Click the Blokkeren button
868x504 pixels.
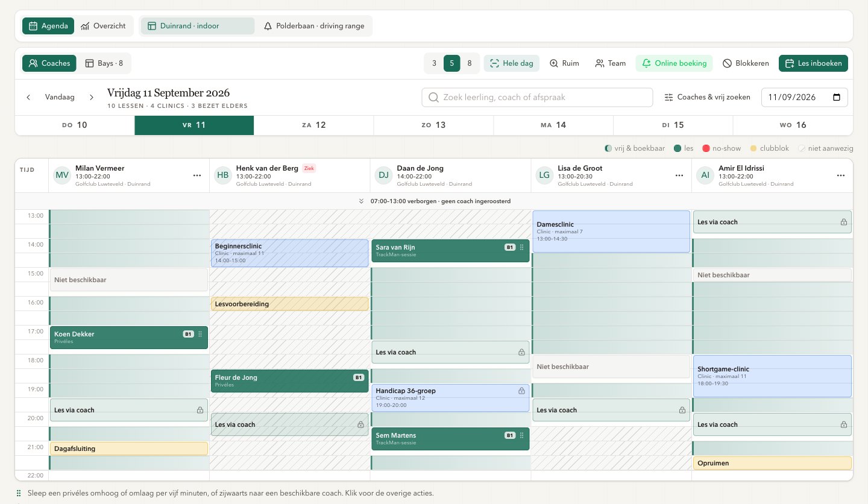(x=746, y=63)
